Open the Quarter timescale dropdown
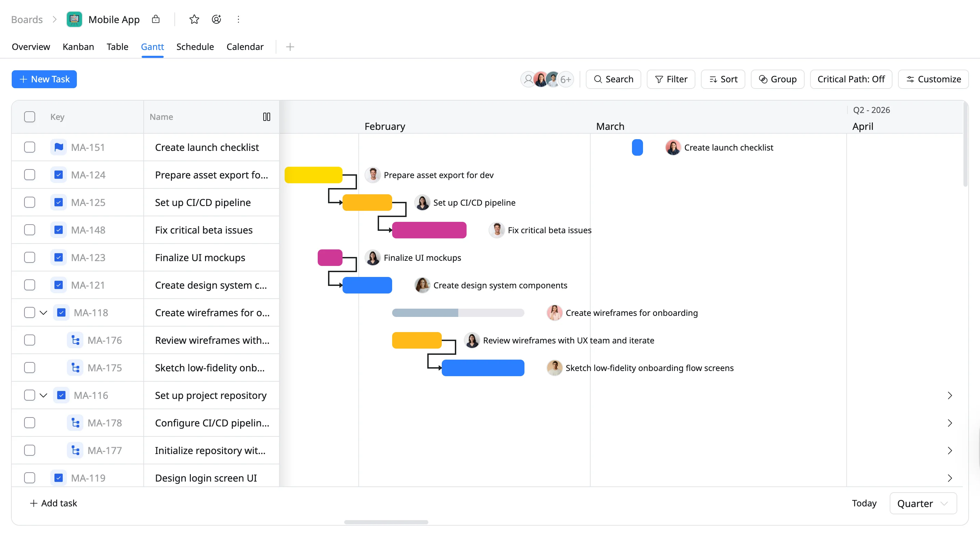 [x=923, y=503]
